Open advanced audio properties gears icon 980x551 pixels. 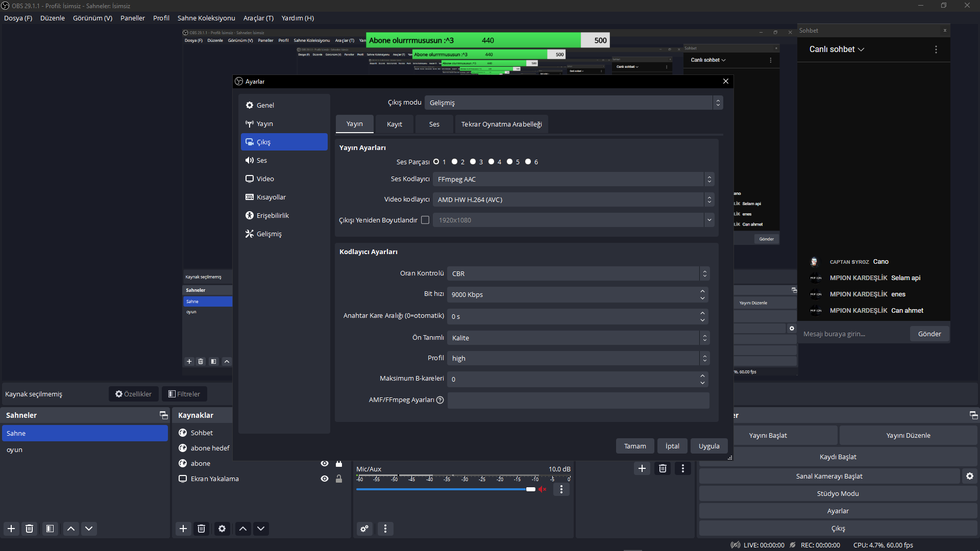click(x=364, y=529)
